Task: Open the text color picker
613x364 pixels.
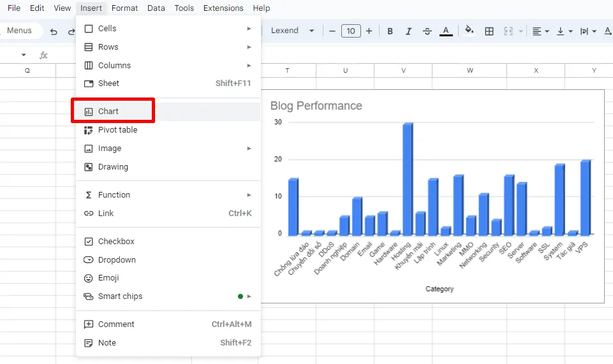Action: [446, 31]
